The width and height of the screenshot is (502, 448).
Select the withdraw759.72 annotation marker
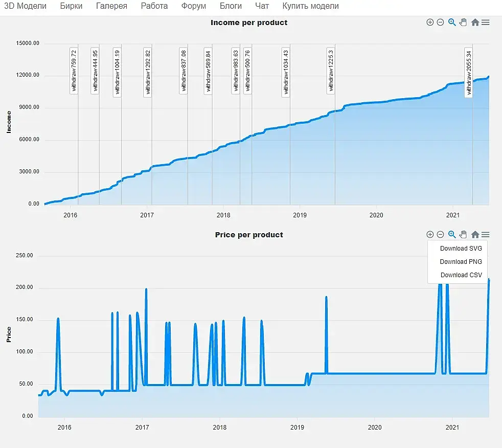[74, 71]
